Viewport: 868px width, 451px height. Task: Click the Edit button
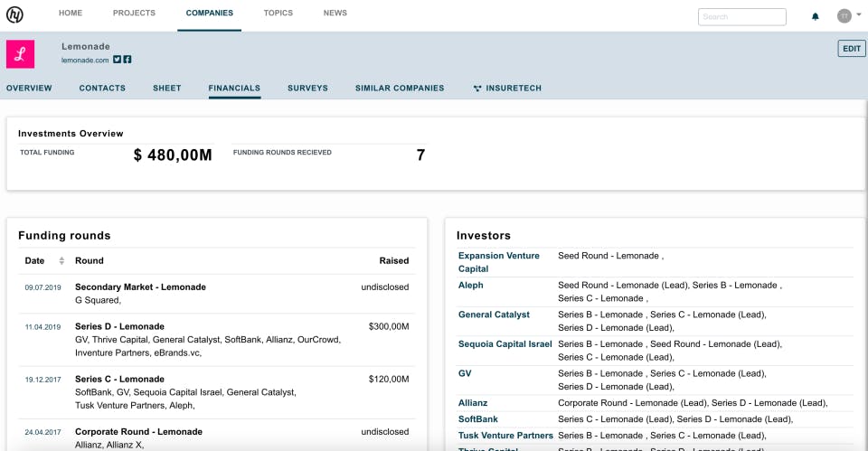tap(852, 49)
